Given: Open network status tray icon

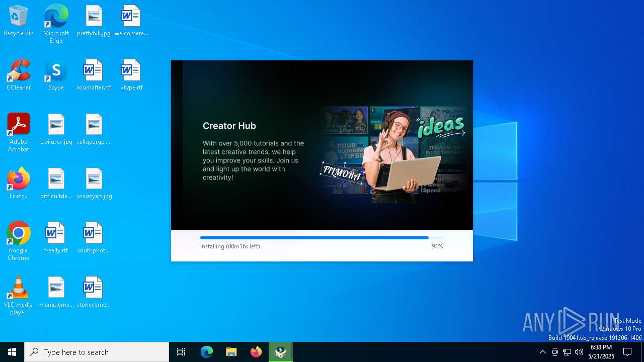Looking at the screenshot, I should (567, 352).
